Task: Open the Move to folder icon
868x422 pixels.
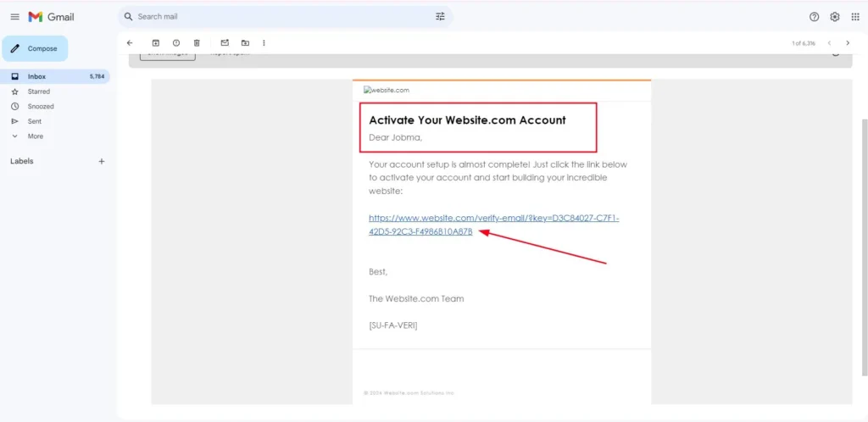Action: coord(245,42)
